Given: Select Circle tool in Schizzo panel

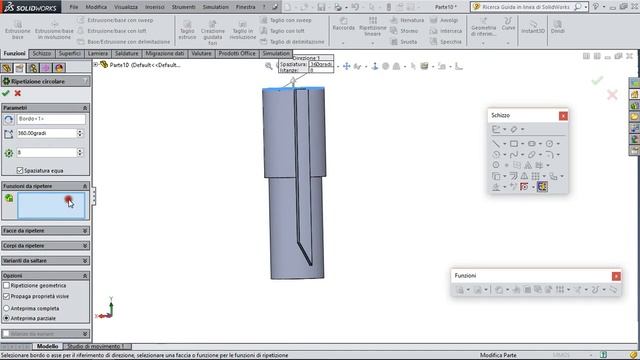Looking at the screenshot, I should point(549,144).
